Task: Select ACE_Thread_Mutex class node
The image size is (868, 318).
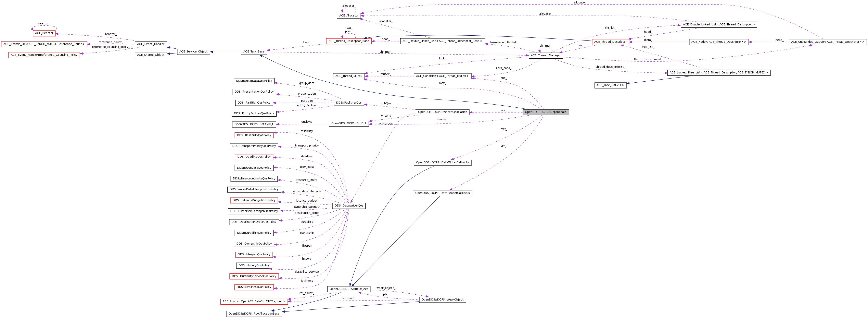Action: (x=349, y=76)
